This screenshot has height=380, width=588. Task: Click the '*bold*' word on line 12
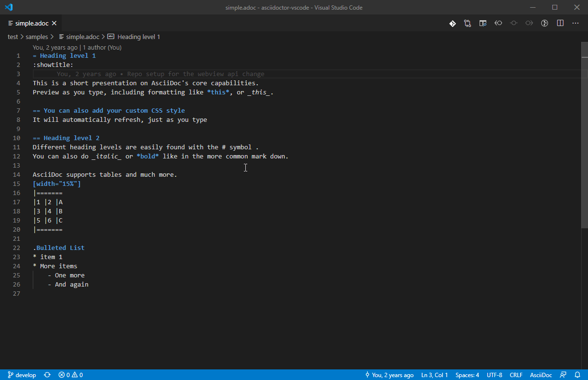tap(148, 157)
